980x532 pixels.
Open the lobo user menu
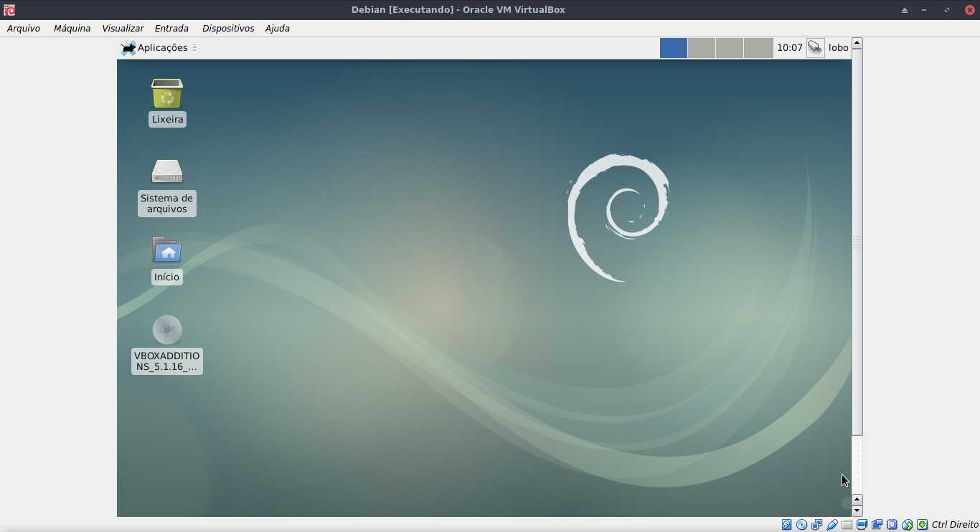point(838,48)
